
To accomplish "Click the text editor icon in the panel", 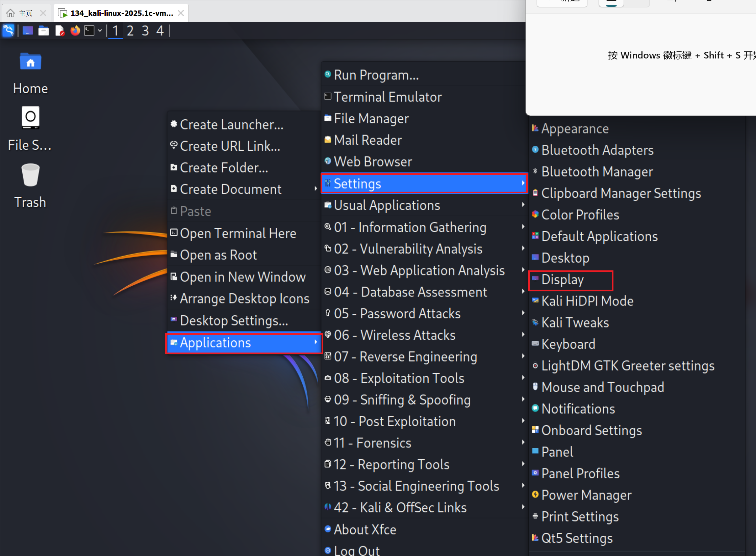I will click(x=60, y=31).
